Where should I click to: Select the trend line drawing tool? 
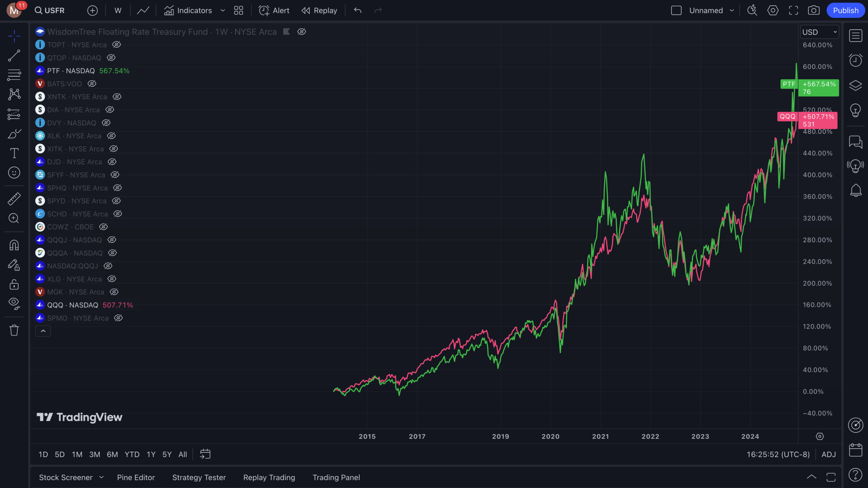tap(14, 56)
